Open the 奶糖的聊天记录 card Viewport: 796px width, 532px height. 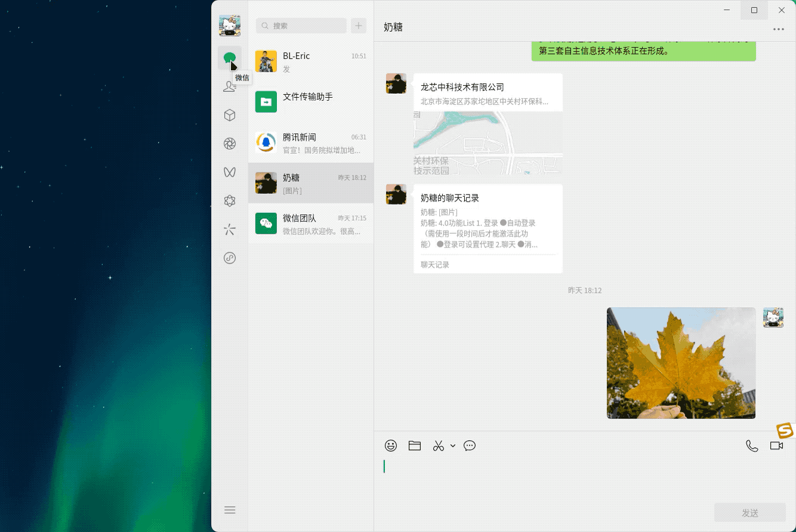[488, 228]
